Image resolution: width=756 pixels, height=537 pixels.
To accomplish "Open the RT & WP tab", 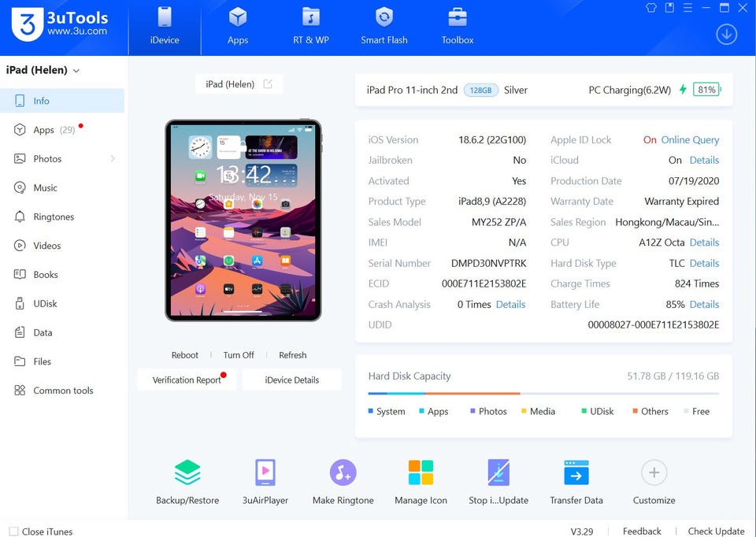I will 311,28.
